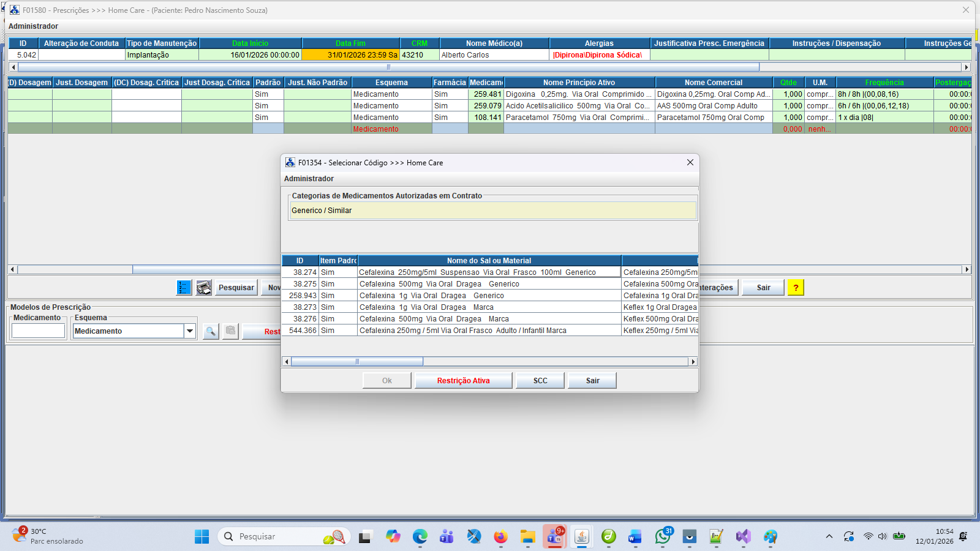Screen dimensions: 980x551
Task: Click the printer icon next to Pesquisar
Action: [204, 288]
